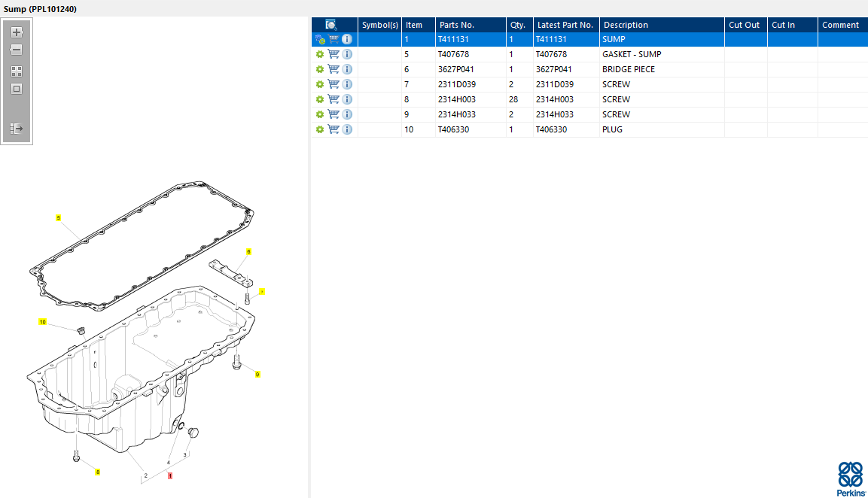
Task: Click the Cut Out column header
Action: point(745,25)
